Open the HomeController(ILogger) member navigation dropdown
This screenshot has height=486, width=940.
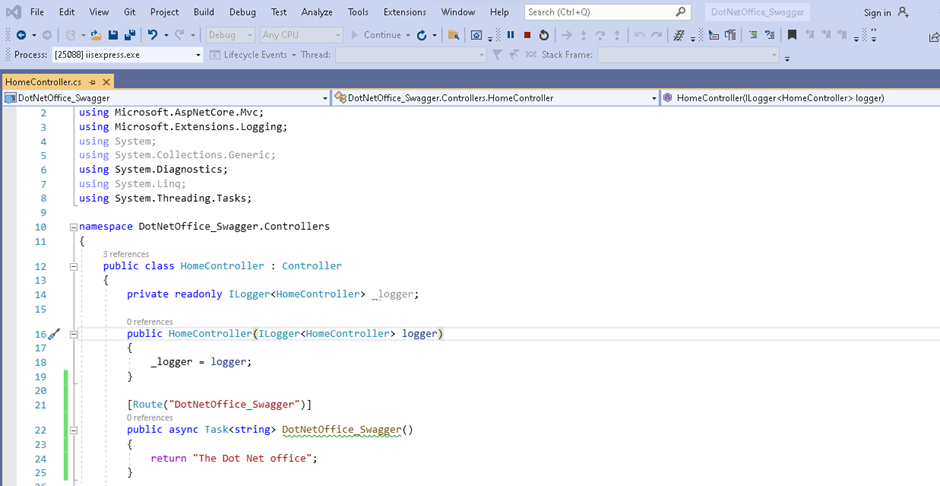pos(800,98)
